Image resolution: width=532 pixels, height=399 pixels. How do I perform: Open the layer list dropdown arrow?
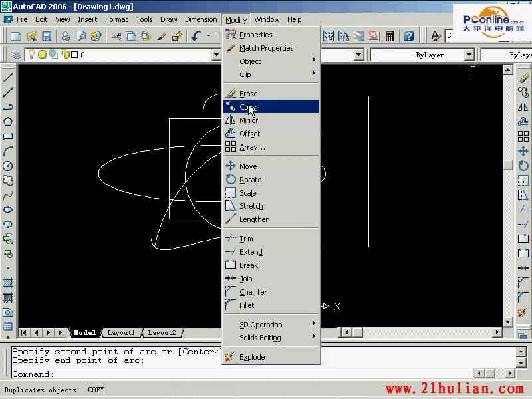[x=217, y=55]
